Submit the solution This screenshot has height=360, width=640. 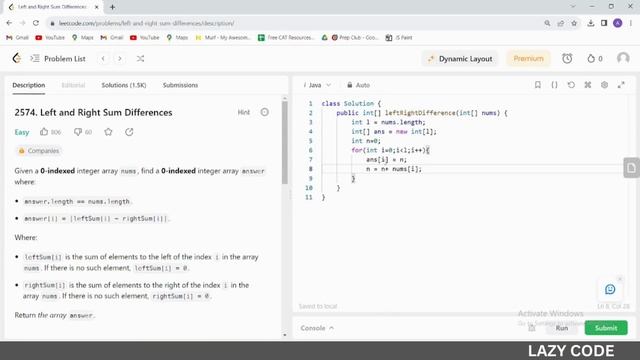606,328
